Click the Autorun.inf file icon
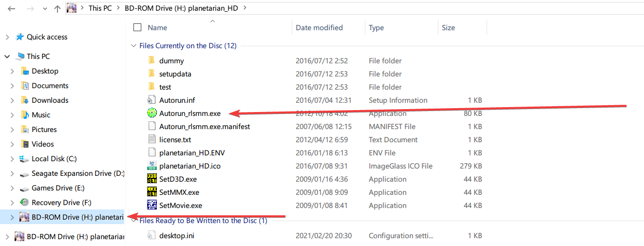Viewport: 644px width, 246px height. click(x=152, y=100)
